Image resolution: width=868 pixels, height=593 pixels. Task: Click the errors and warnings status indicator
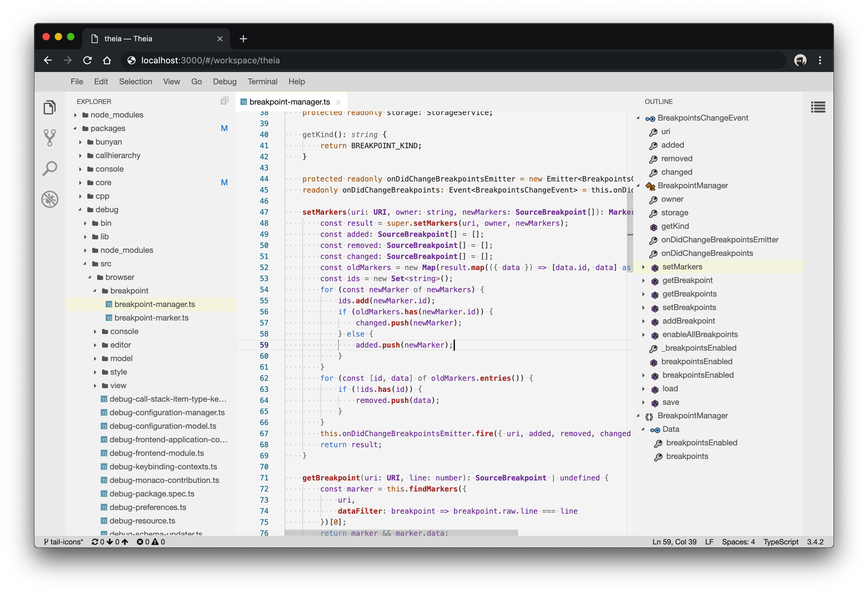[x=151, y=542]
